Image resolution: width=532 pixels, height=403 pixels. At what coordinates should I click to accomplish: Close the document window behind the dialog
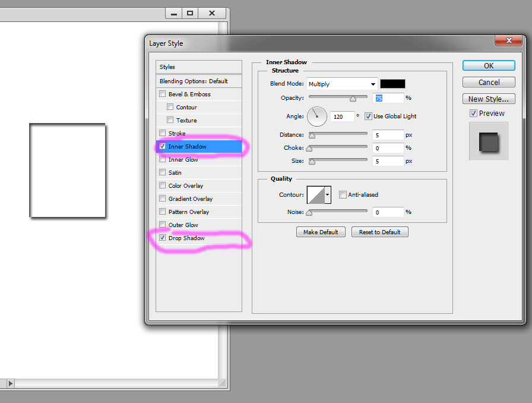212,13
